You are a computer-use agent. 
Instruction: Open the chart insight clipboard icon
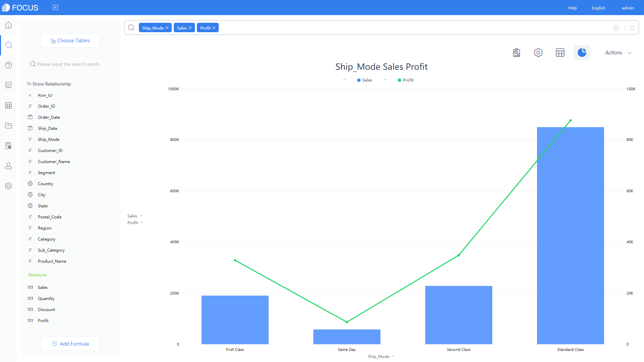(x=517, y=53)
